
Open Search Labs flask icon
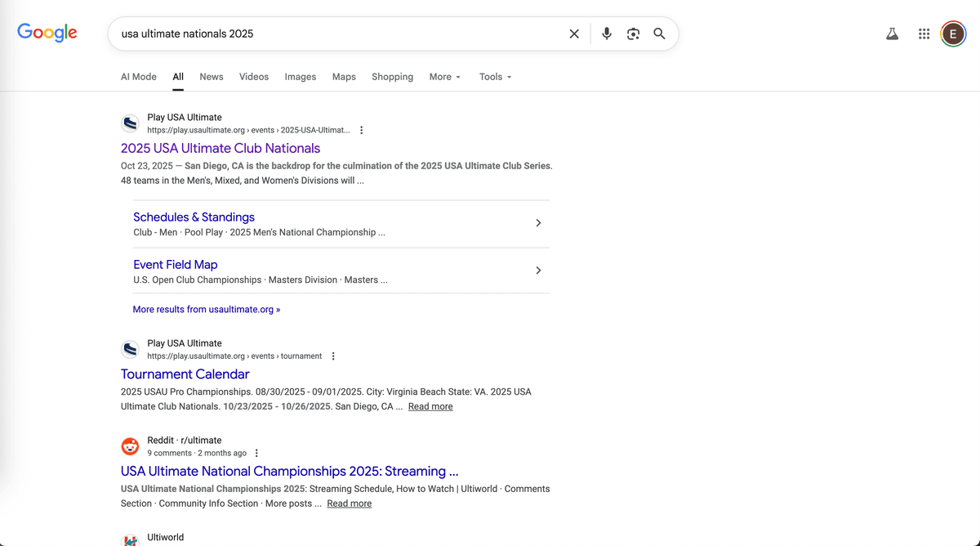(x=892, y=34)
